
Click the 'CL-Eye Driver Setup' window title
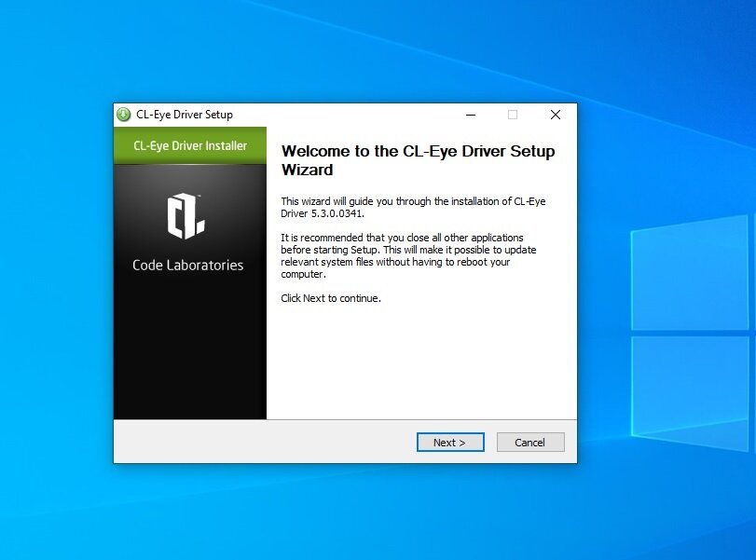click(x=185, y=115)
